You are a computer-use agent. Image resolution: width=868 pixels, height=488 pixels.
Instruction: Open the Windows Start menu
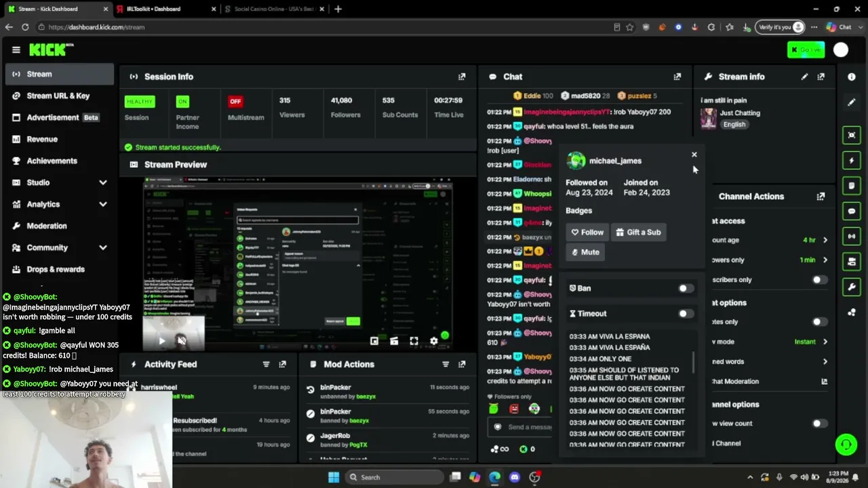(x=334, y=477)
